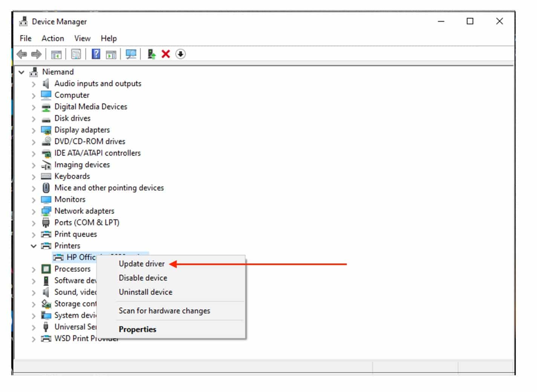Viewport: 537px width, 392px height.
Task: Click the Digital Media Devices icon
Action: point(46,107)
